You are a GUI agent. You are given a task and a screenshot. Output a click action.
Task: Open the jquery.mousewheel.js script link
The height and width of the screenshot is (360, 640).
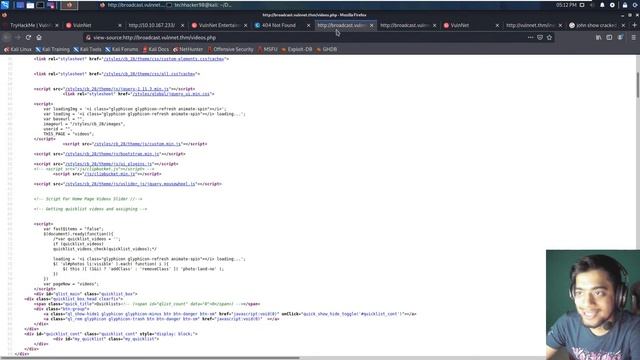click(130, 184)
